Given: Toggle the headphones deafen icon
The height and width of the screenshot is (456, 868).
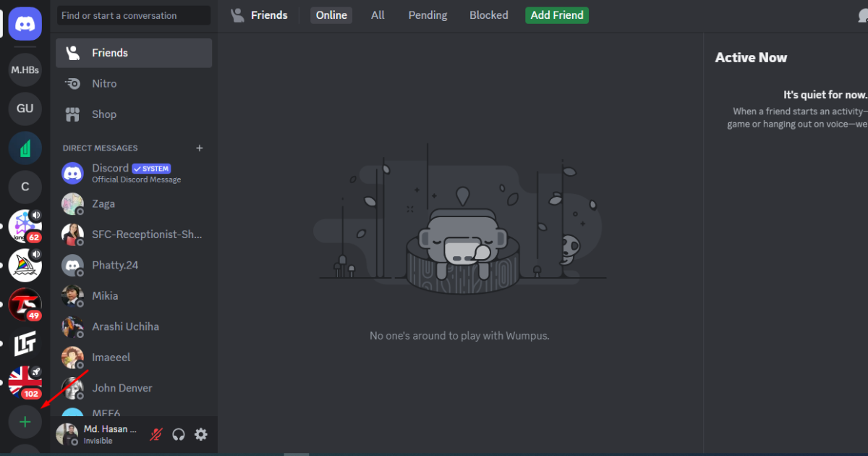Looking at the screenshot, I should [179, 434].
